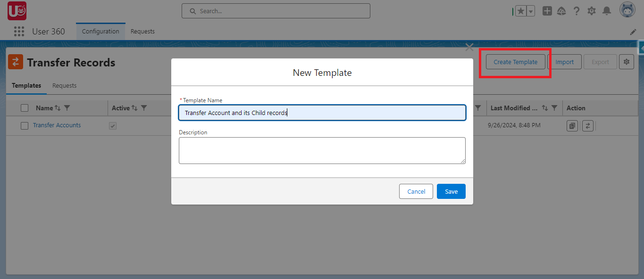Screen dimensions: 644x279
Task: Filter the Name column
Action: pos(67,108)
